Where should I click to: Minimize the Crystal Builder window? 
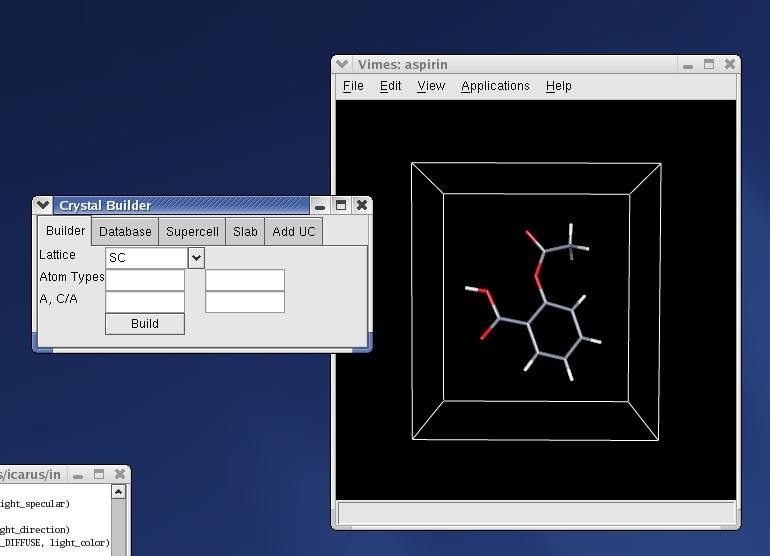click(320, 205)
